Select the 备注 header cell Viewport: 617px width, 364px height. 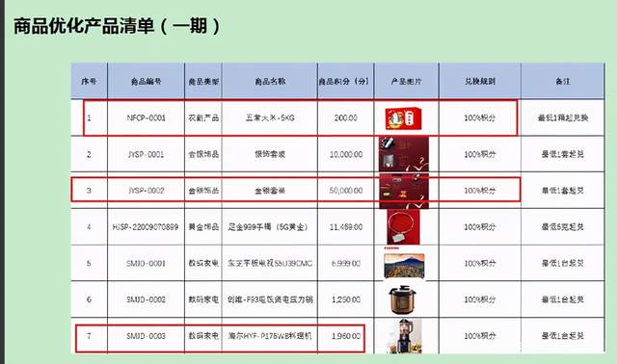click(563, 81)
